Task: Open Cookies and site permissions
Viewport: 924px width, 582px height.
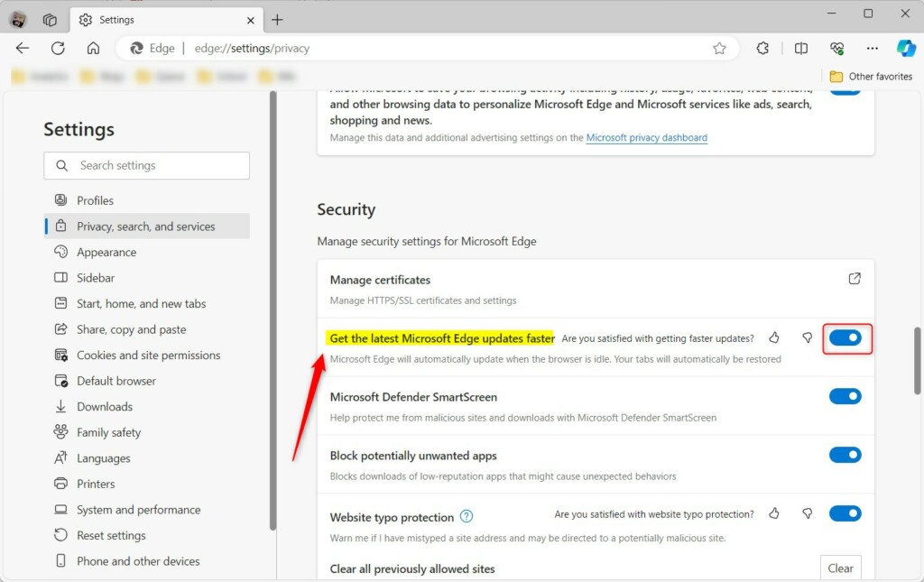Action: [147, 356]
